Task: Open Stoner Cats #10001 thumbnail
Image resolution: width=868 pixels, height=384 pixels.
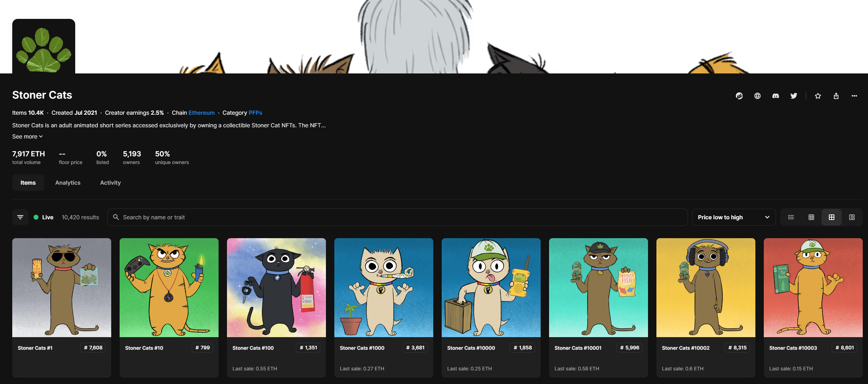Action: pos(598,287)
